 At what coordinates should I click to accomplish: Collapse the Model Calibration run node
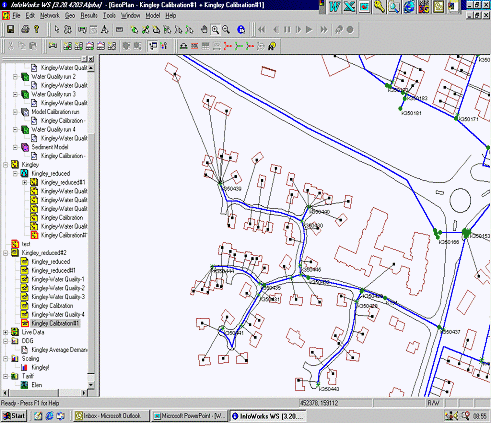pyautogui.click(x=15, y=112)
